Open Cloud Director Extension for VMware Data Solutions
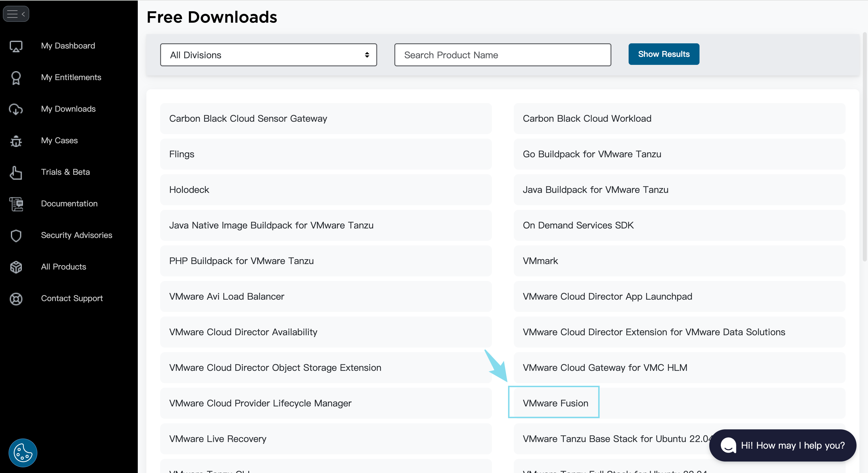Viewport: 868px width, 473px height. pos(680,332)
